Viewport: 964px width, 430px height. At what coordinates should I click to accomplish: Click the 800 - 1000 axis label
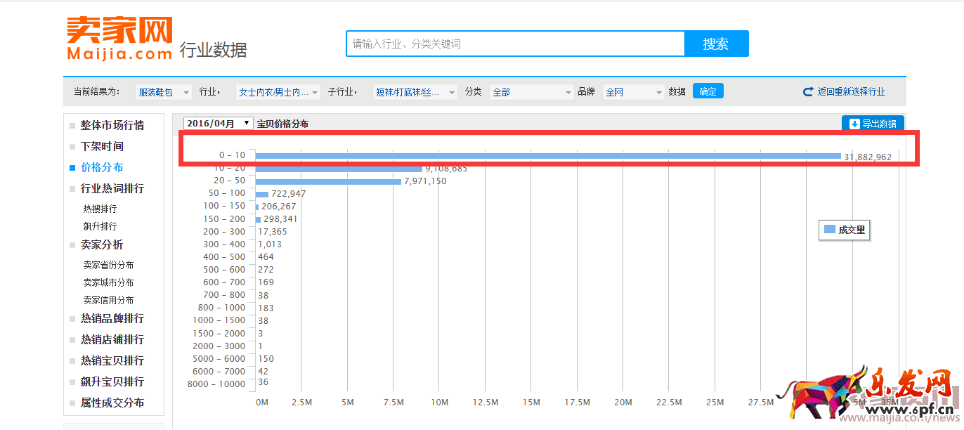pos(221,308)
